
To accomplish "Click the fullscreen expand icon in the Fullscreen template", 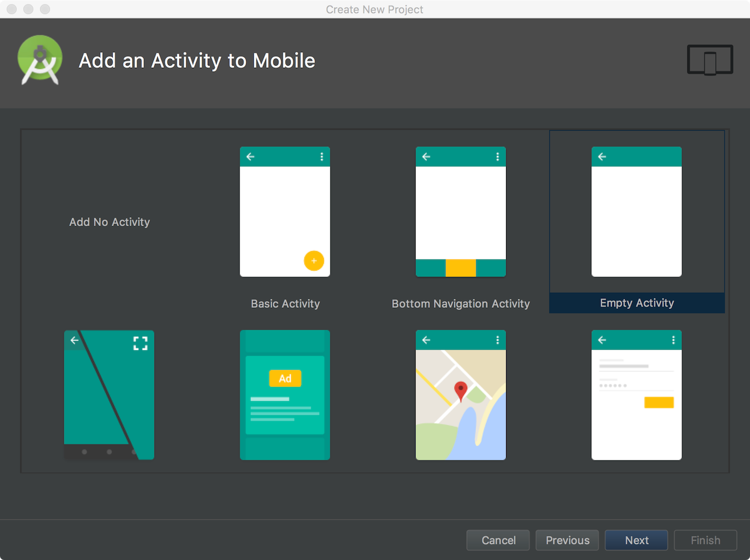I will (141, 343).
